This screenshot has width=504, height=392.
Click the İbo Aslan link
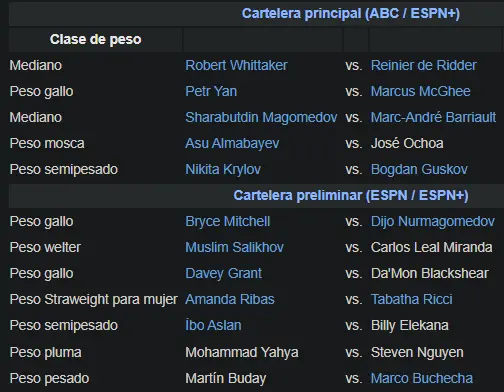coord(213,325)
